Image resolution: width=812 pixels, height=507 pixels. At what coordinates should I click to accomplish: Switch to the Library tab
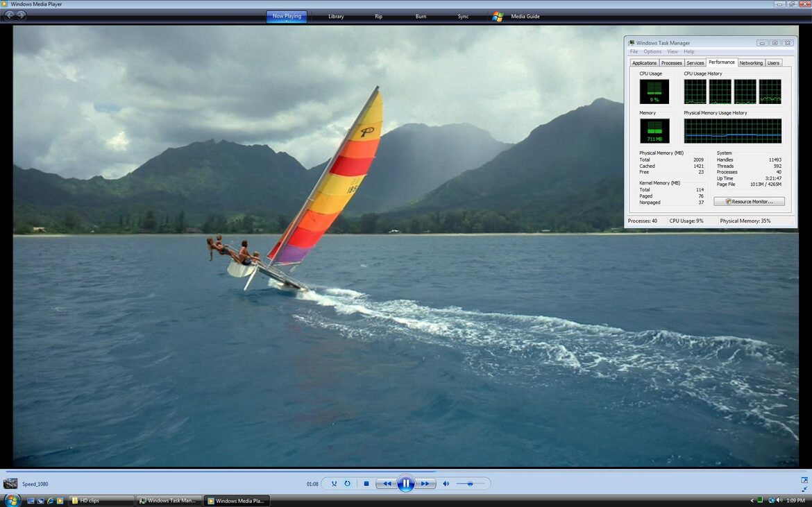point(336,16)
